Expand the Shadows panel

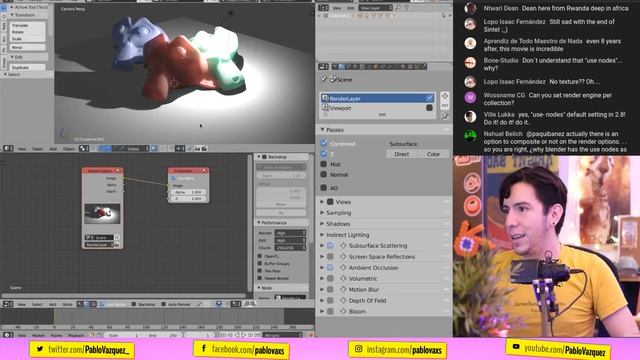coord(322,224)
